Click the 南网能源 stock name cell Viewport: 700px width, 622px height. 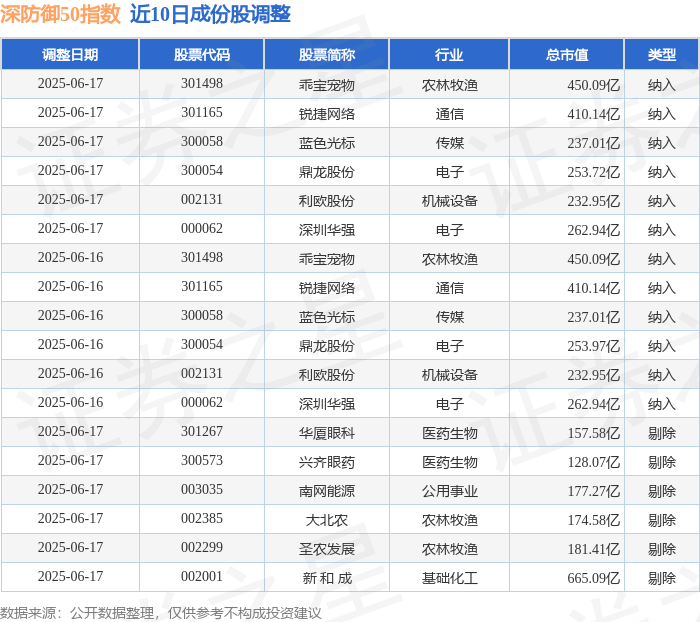pyautogui.click(x=327, y=491)
